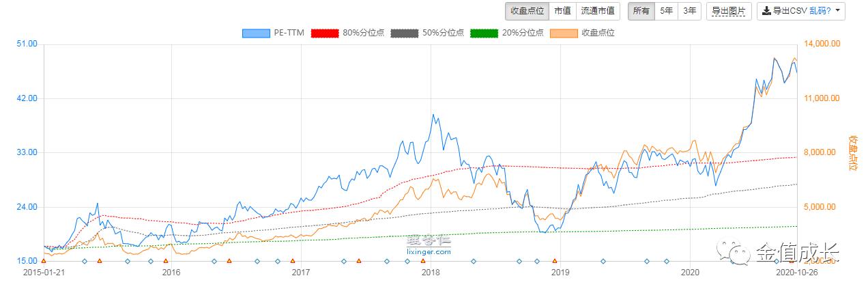Screen dimensions: 868x291
Task: Click the red 80%分位点 legend swatch
Action: (325, 33)
